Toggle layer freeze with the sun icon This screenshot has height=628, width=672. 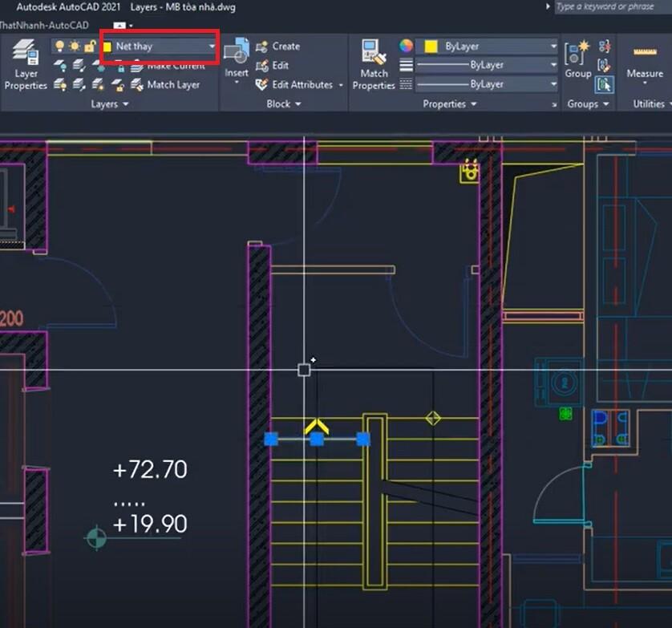(73, 46)
